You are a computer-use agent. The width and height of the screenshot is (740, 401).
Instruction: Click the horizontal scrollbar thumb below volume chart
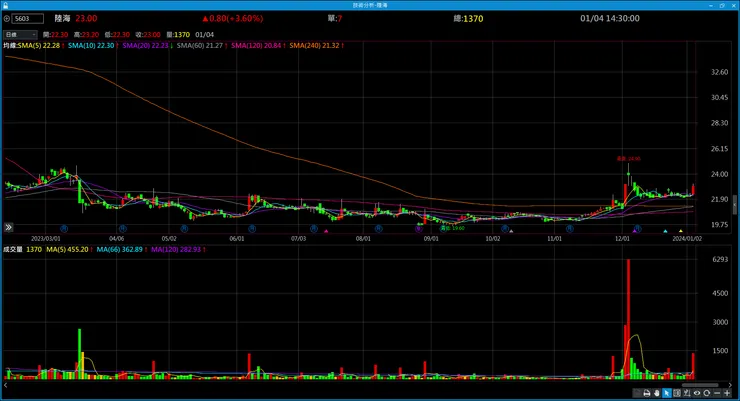(x=700, y=385)
